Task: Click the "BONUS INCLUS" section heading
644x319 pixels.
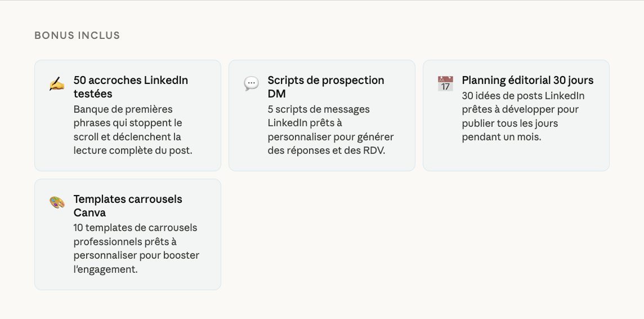Action: (77, 36)
